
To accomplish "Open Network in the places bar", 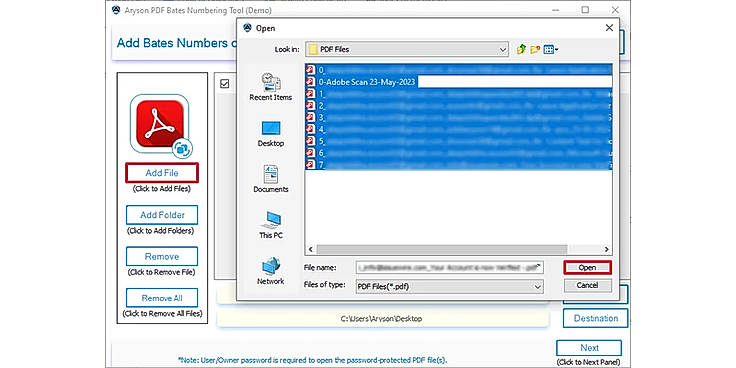I will [271, 271].
